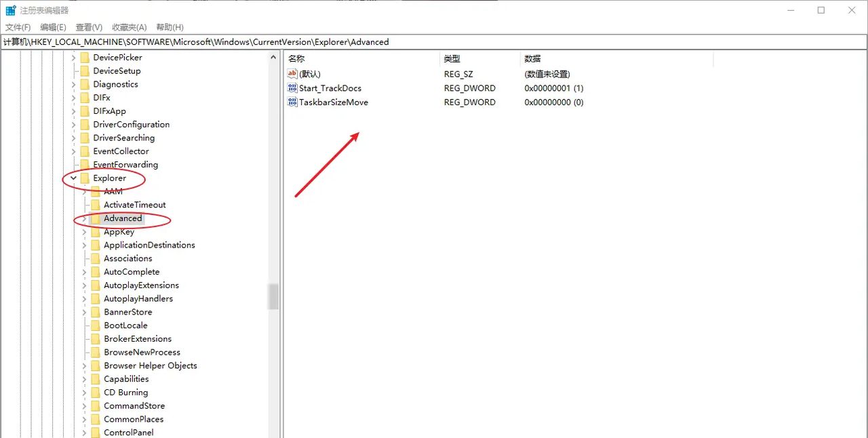Expand the AppKey tree node
The height and width of the screenshot is (438, 868).
tap(85, 232)
